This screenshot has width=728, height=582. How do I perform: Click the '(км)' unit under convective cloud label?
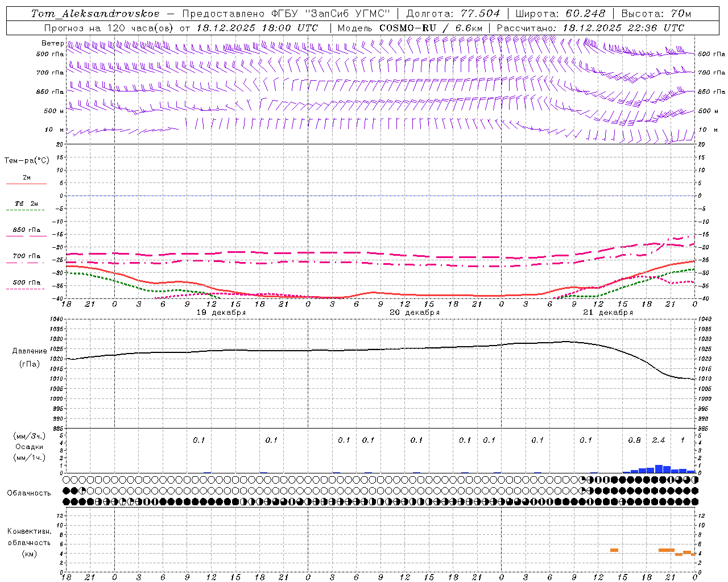[29, 554]
